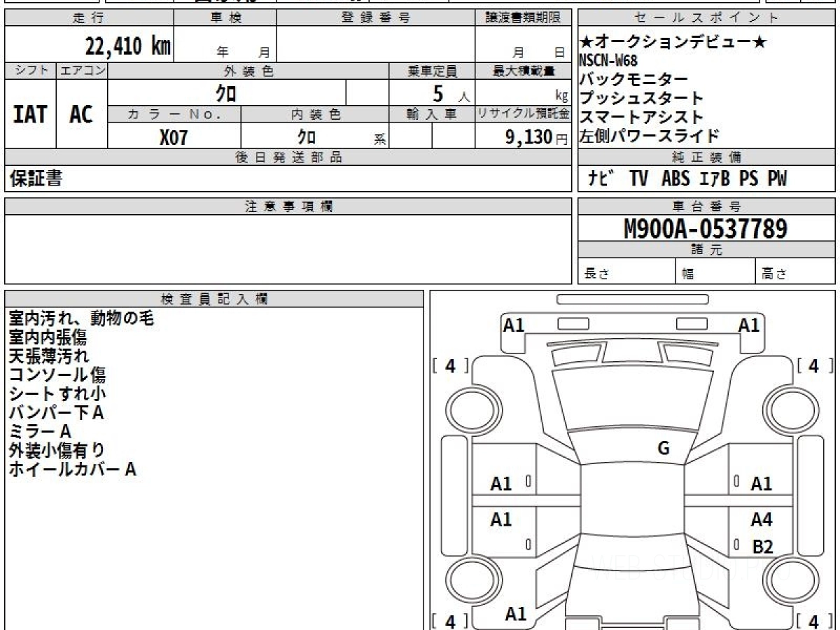
Task: Click the バックモニター sales point
Action: click(x=633, y=80)
